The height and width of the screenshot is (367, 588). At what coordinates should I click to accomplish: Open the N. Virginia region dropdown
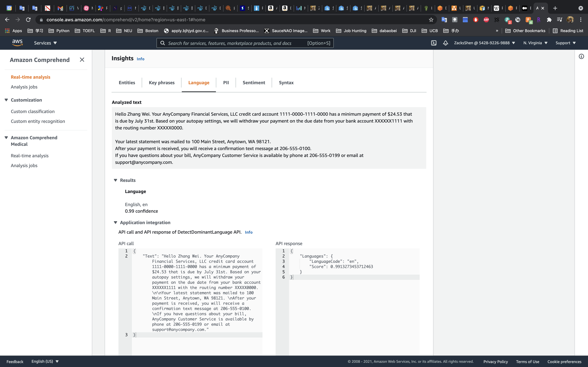[x=535, y=43]
